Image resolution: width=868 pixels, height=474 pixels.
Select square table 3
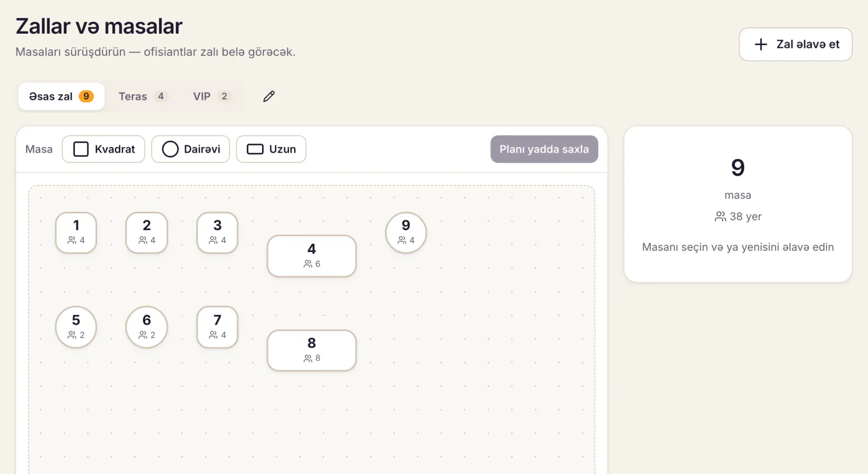click(x=218, y=232)
